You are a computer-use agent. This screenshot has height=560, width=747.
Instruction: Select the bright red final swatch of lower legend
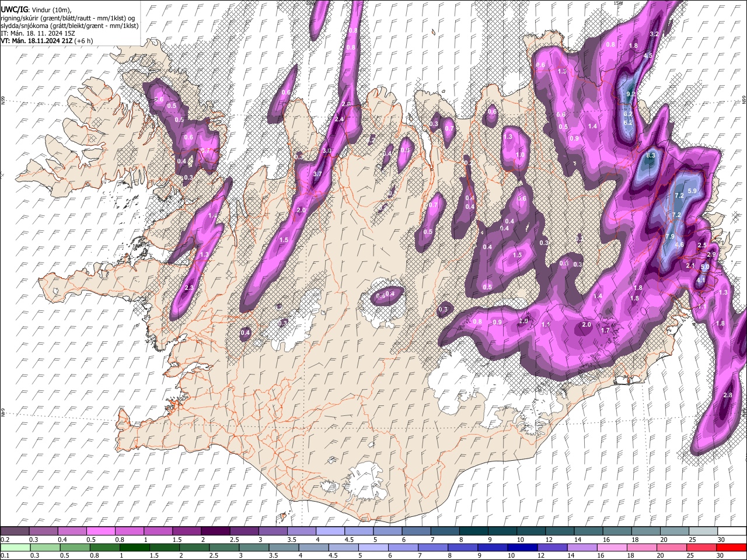(x=732, y=547)
